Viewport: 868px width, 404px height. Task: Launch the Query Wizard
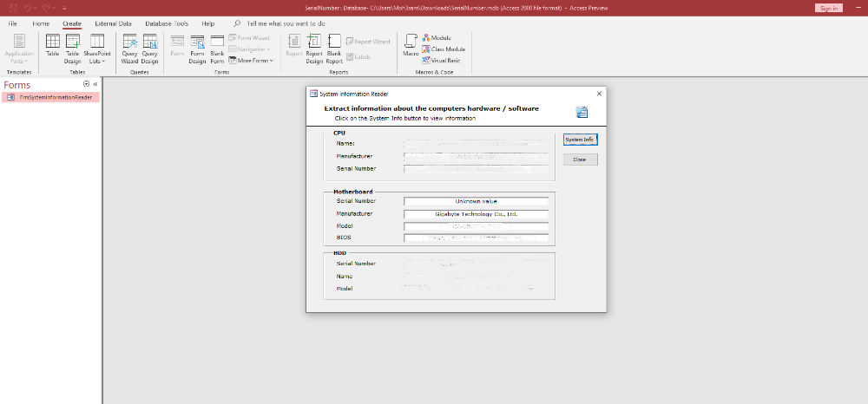pyautogui.click(x=130, y=49)
